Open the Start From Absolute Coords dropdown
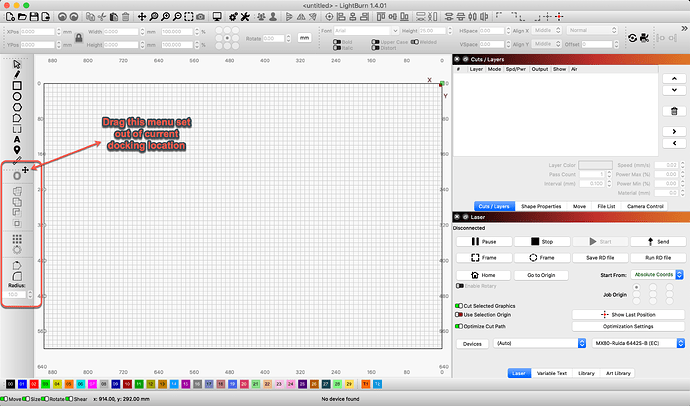The image size is (690, 406). pos(657,274)
